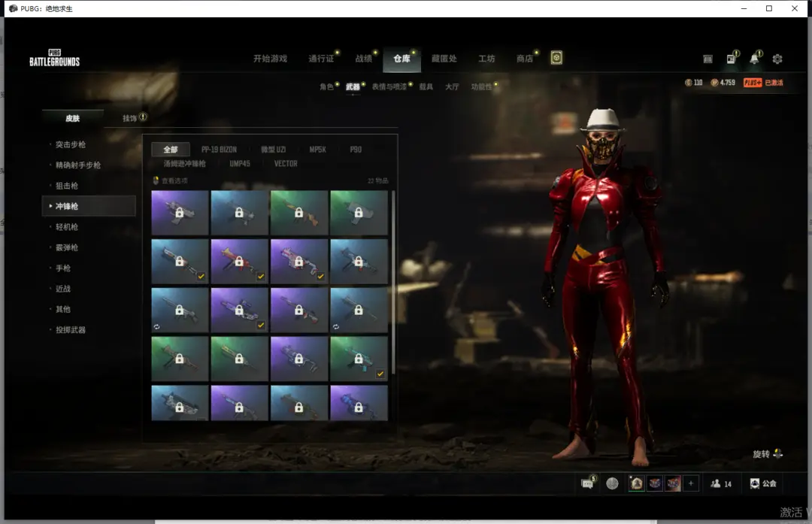Click the PLUS+ 已激活 badge

(x=763, y=83)
